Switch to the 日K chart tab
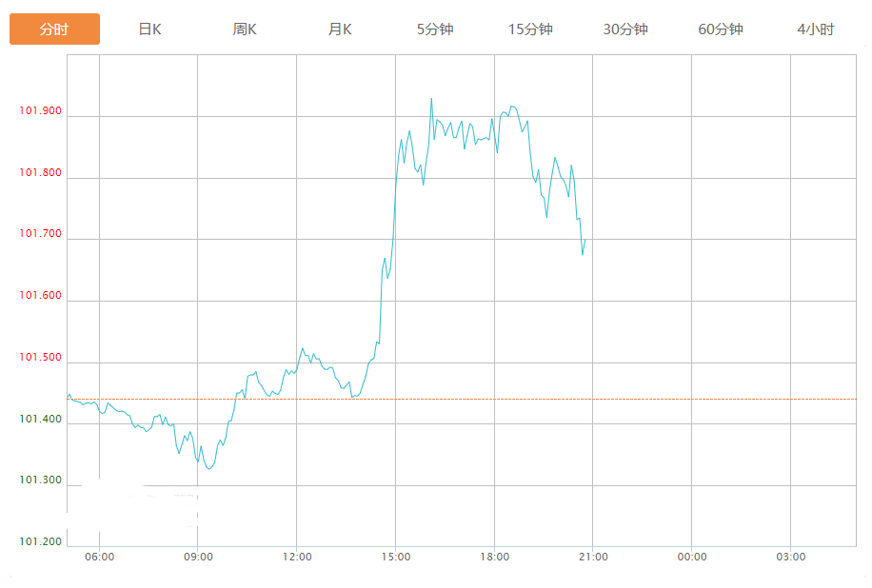 149,29
